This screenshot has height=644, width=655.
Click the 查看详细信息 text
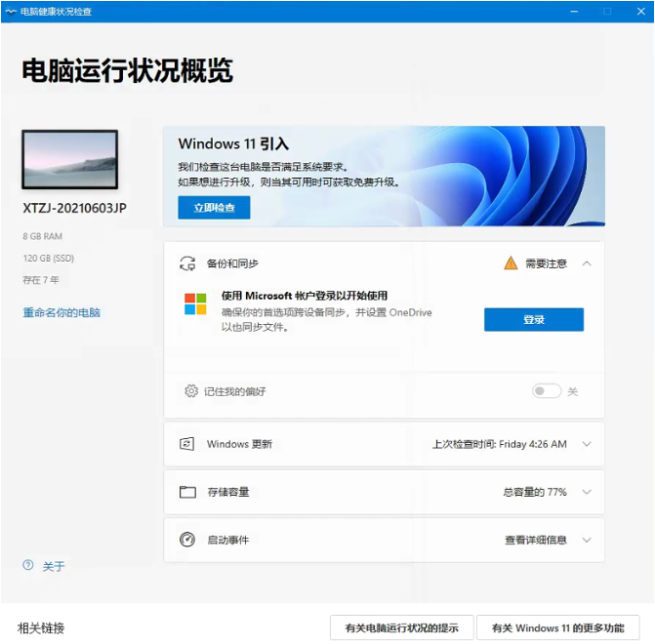pyautogui.click(x=536, y=540)
